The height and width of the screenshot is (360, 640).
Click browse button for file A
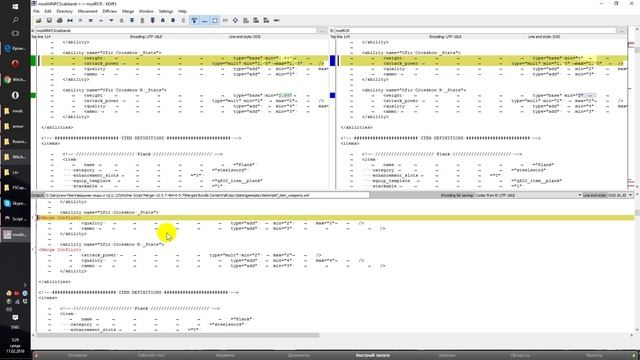(x=322, y=31)
